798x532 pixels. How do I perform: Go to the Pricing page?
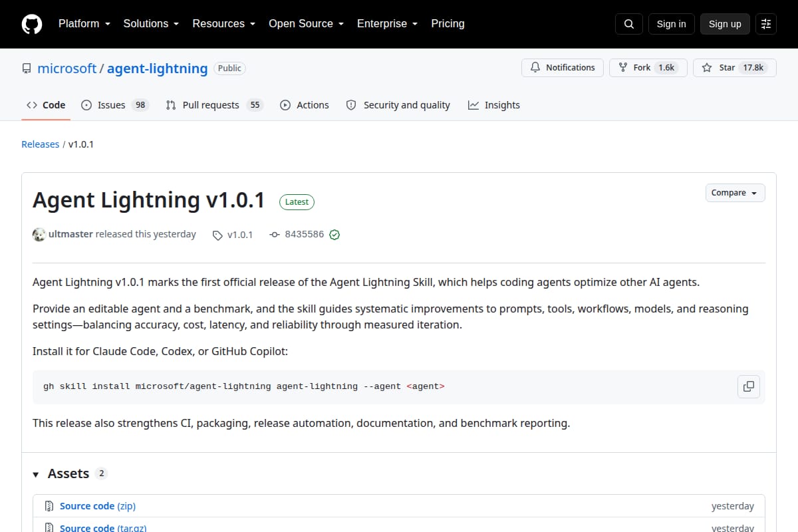tap(448, 24)
